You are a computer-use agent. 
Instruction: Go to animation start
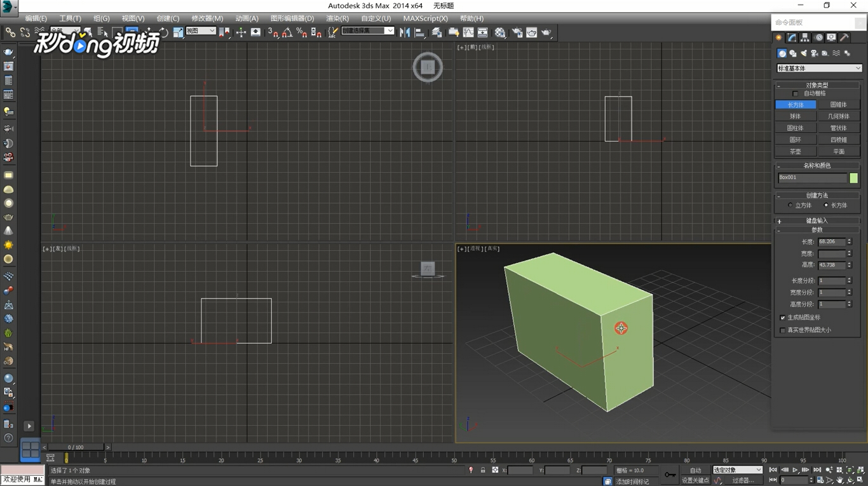pyautogui.click(x=773, y=470)
